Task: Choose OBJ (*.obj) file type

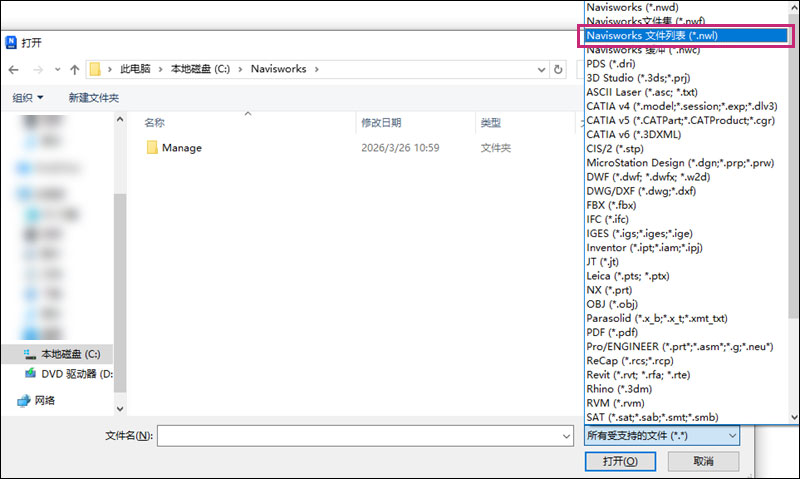Action: (x=612, y=305)
